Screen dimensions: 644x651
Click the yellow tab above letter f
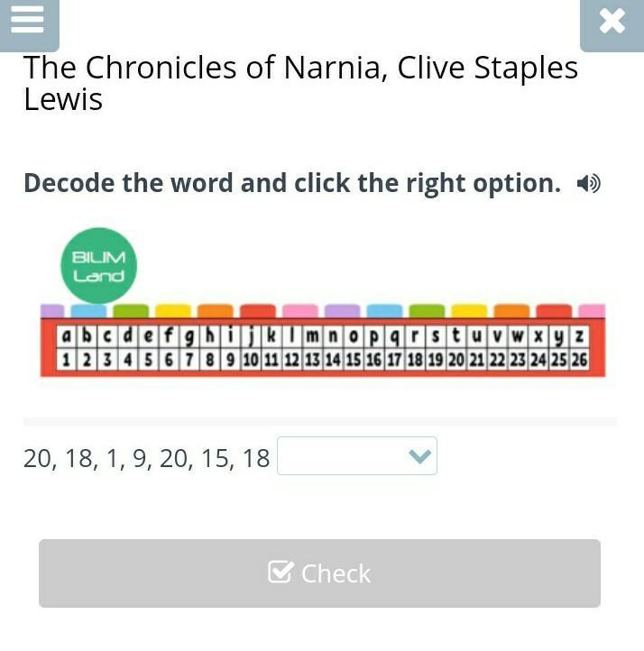173,310
